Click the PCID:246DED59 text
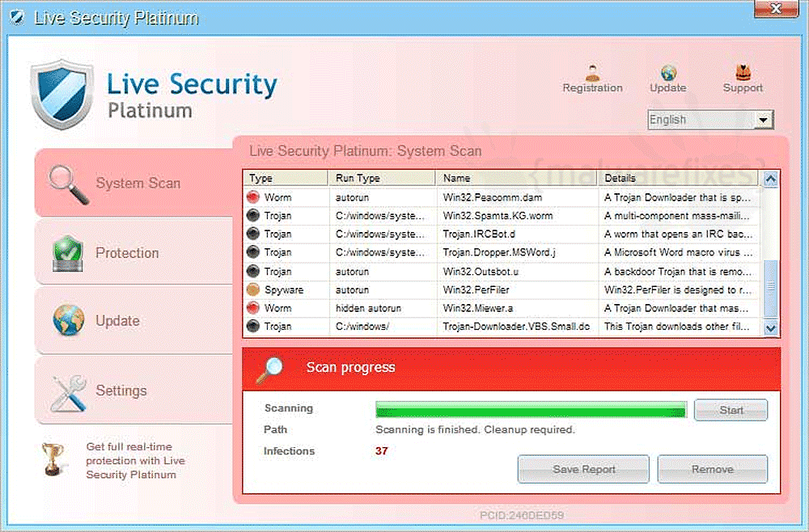The image size is (809, 532). click(x=522, y=515)
